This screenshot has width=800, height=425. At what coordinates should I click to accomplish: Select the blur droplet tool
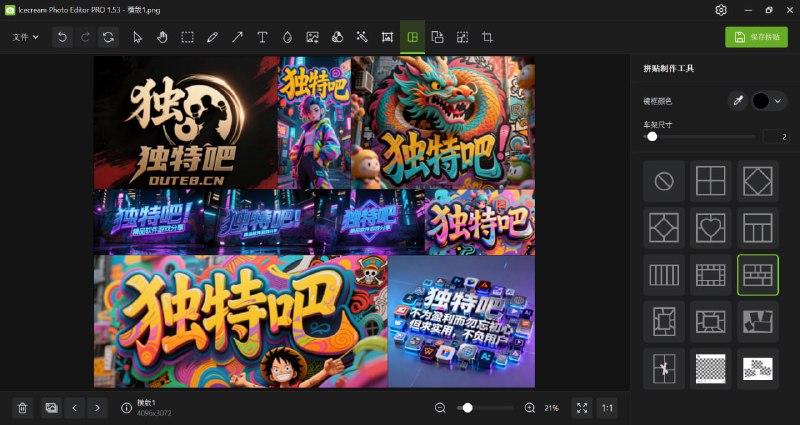pyautogui.click(x=287, y=37)
